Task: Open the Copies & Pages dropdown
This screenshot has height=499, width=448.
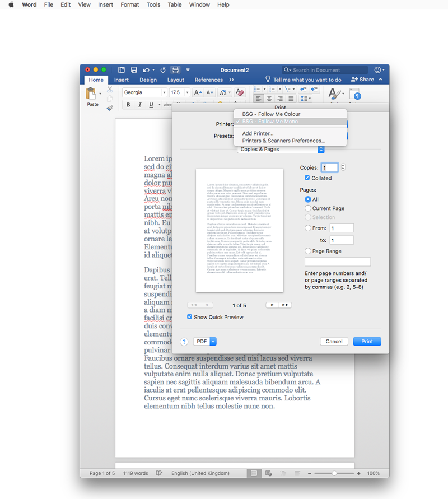Action: tap(281, 150)
